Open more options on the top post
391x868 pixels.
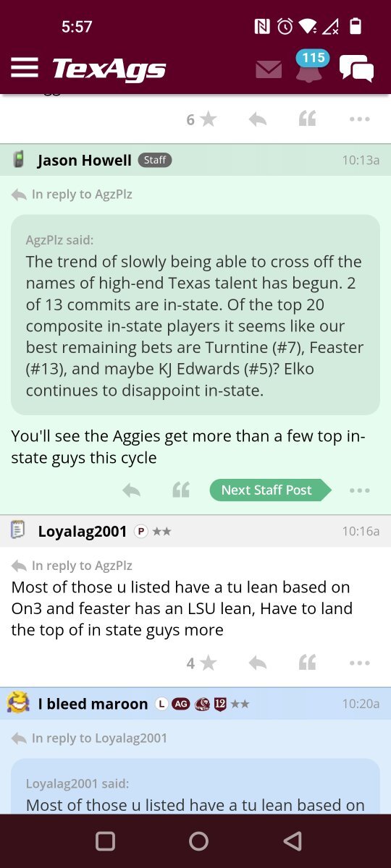click(359, 119)
